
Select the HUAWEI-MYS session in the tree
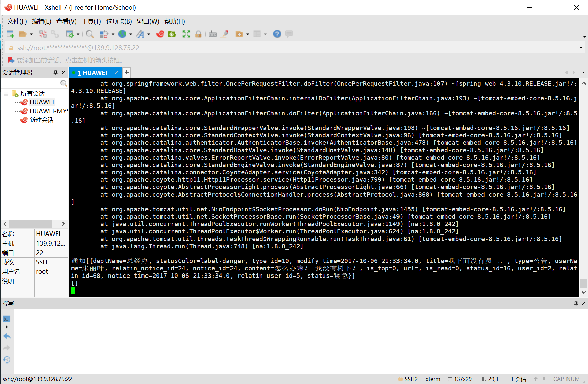tap(49, 111)
